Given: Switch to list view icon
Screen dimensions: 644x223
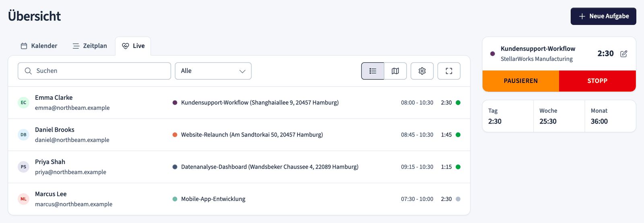Looking at the screenshot, I should [x=373, y=71].
